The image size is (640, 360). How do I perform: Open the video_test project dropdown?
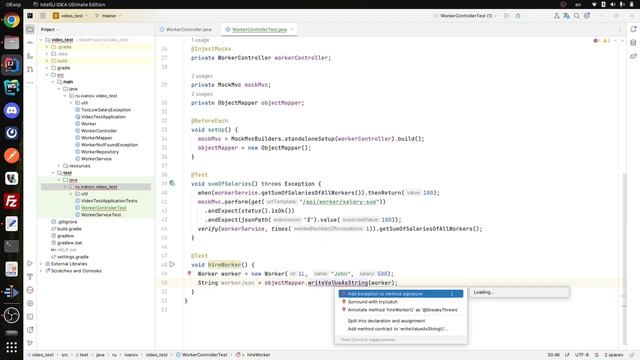(70, 16)
